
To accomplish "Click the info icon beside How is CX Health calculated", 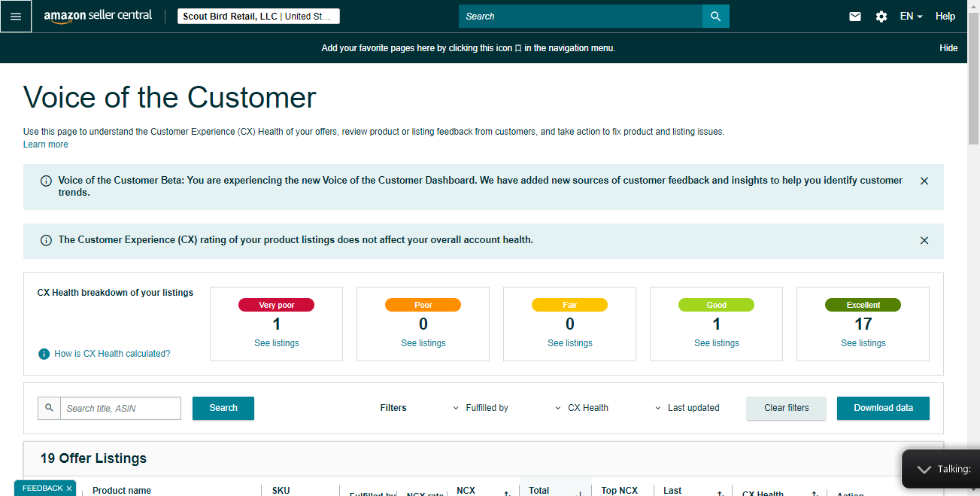I will tap(44, 354).
